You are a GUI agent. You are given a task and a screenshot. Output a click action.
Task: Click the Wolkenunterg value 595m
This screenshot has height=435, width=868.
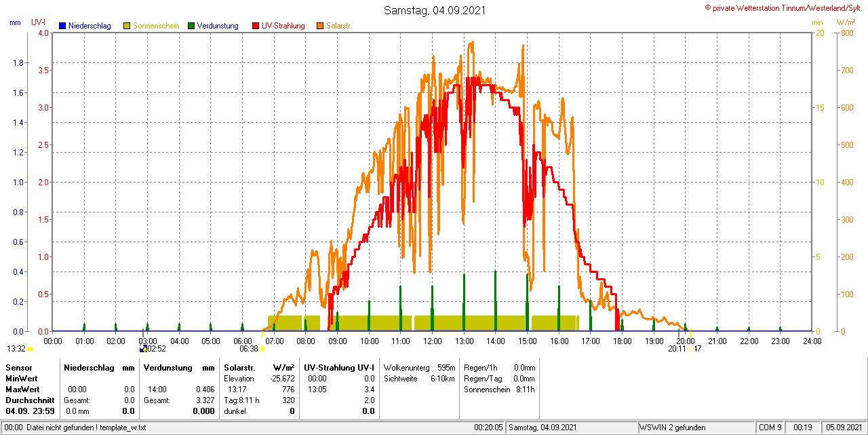click(446, 367)
